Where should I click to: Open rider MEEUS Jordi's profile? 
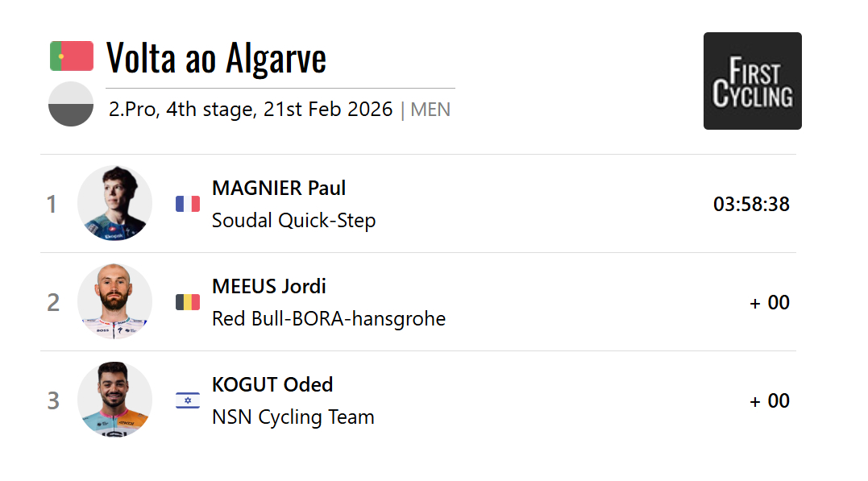(x=269, y=287)
